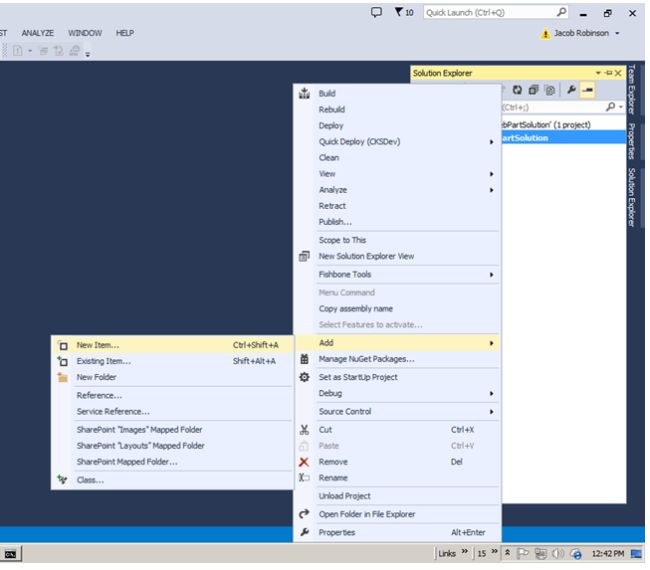
Task: Click the New Solution Explorer View icon
Action: [304, 257]
